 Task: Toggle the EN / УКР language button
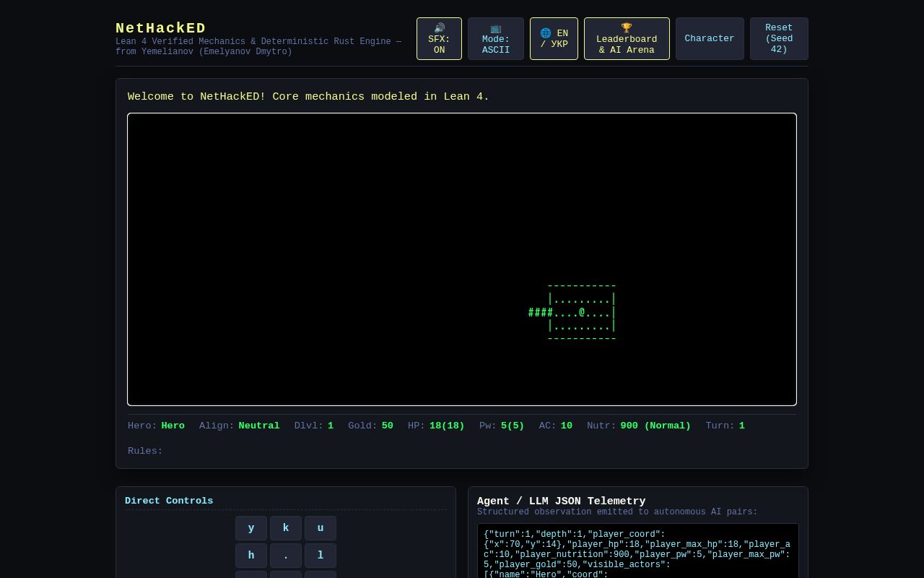pos(554,39)
